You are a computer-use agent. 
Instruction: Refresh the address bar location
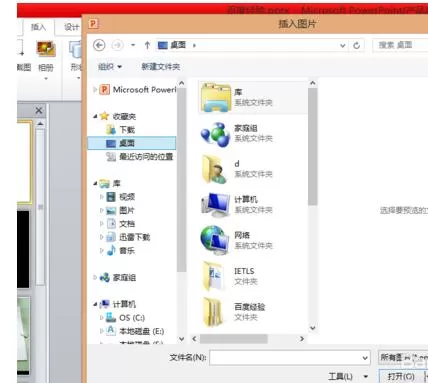point(356,45)
